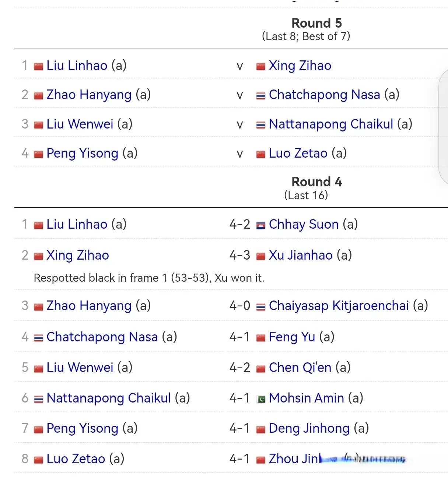This screenshot has height=478, width=448.
Task: Open Mohsin Amin player page
Action: (x=307, y=398)
